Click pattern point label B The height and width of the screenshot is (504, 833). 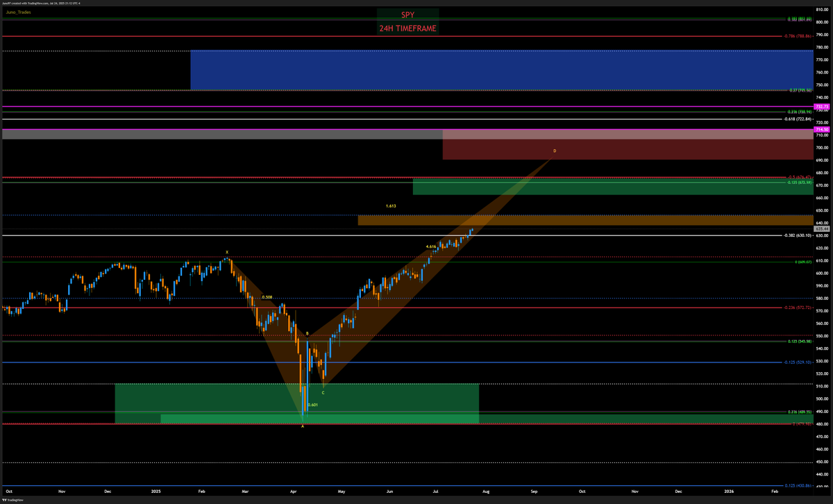point(308,334)
